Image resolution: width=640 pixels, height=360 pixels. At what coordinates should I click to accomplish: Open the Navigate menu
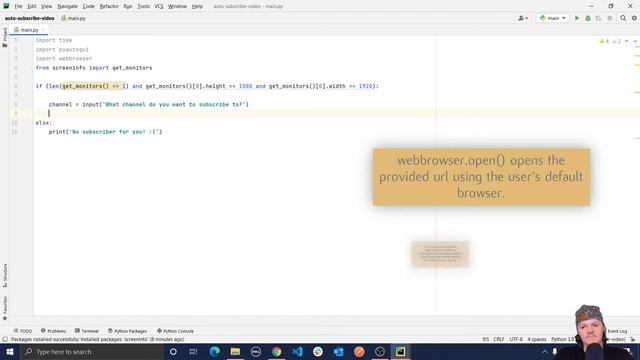pyautogui.click(x=67, y=7)
